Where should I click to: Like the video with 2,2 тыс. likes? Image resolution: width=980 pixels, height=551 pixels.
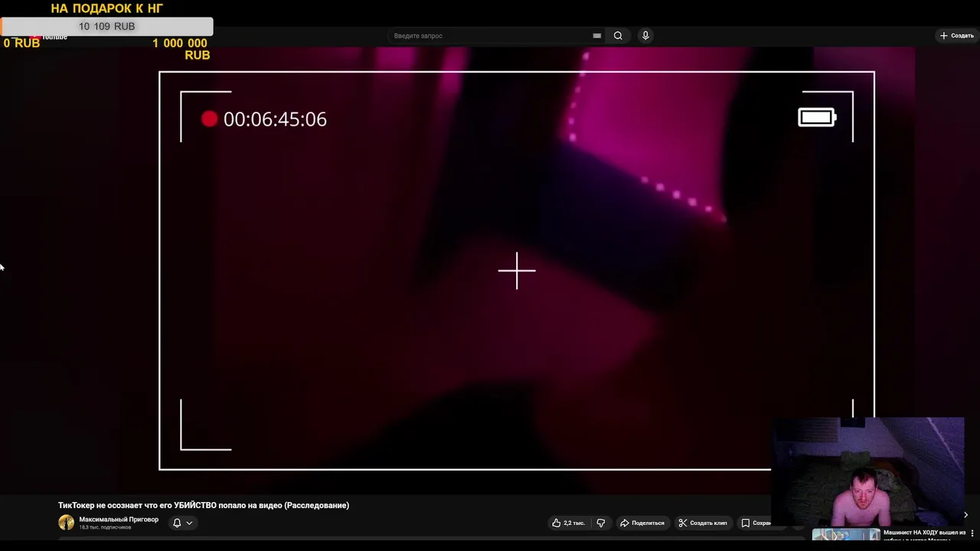[568, 523]
